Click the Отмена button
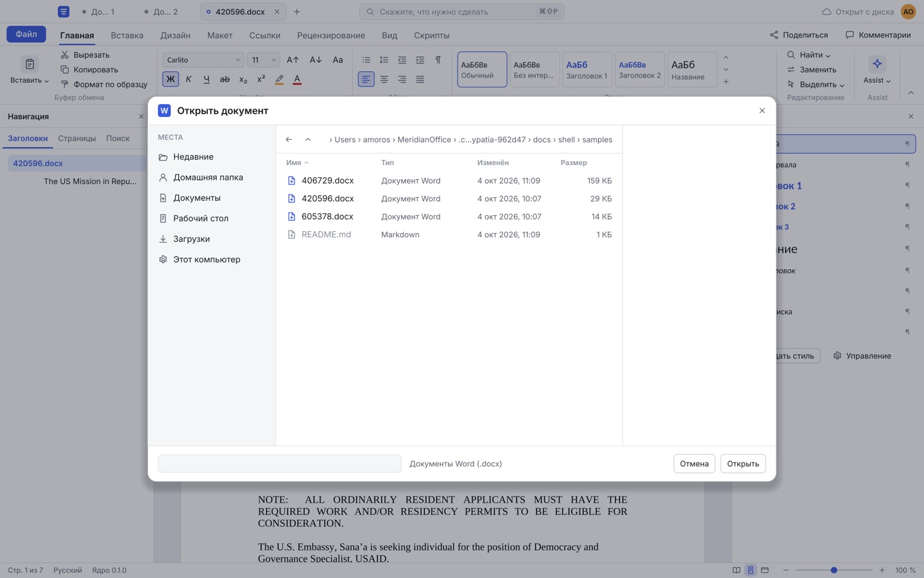The image size is (924, 578). pyautogui.click(x=694, y=464)
